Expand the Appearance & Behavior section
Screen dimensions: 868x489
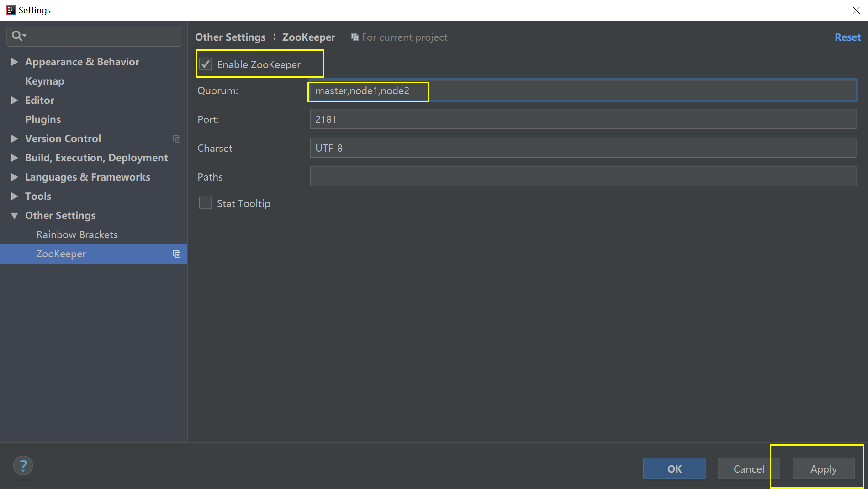tap(15, 62)
